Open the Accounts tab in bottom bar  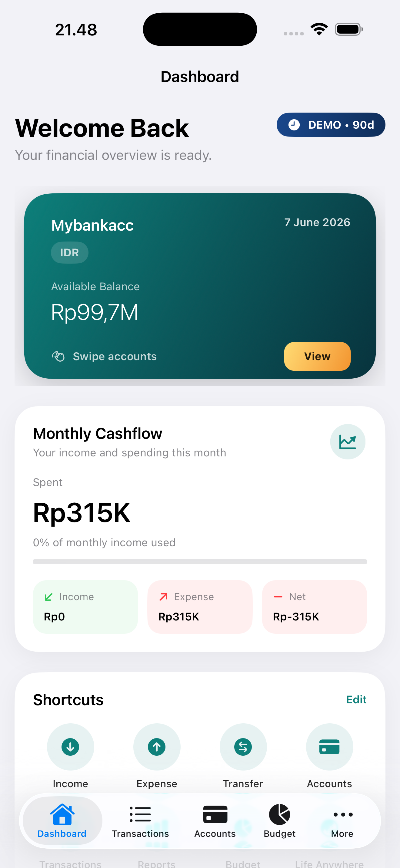click(215, 821)
